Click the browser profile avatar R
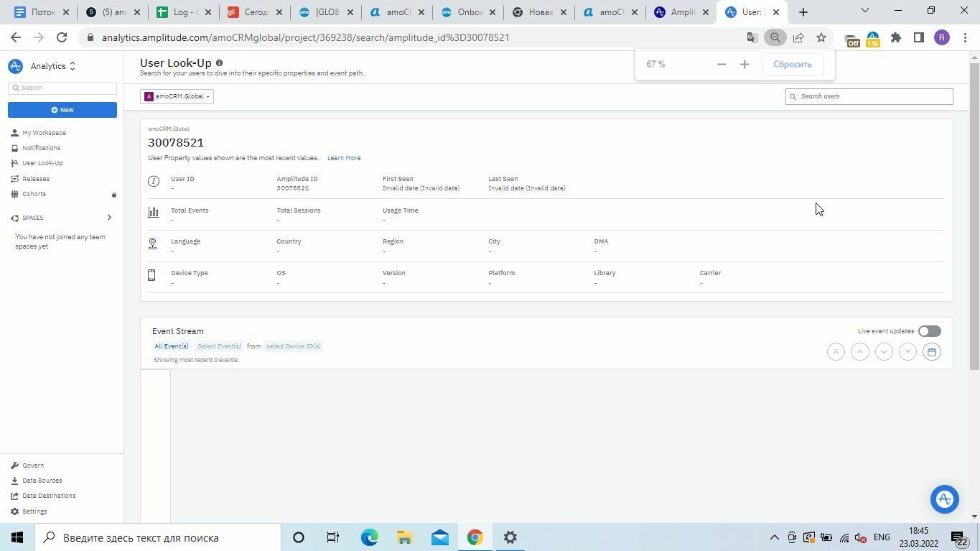The width and height of the screenshot is (980, 551). (x=942, y=37)
